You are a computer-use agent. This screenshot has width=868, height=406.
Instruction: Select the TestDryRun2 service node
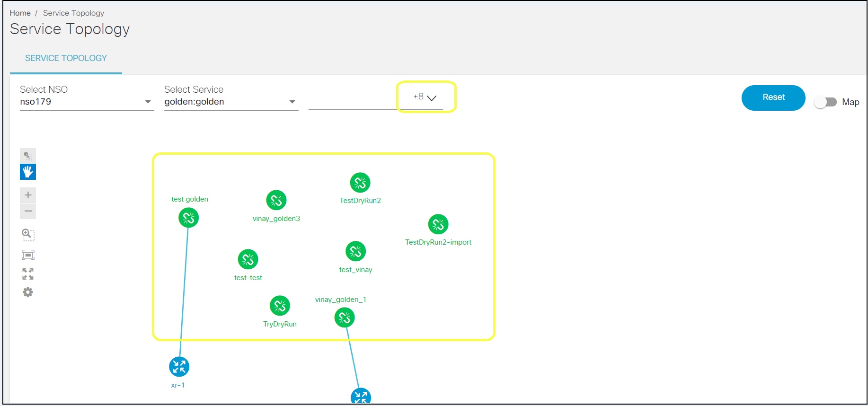360,183
